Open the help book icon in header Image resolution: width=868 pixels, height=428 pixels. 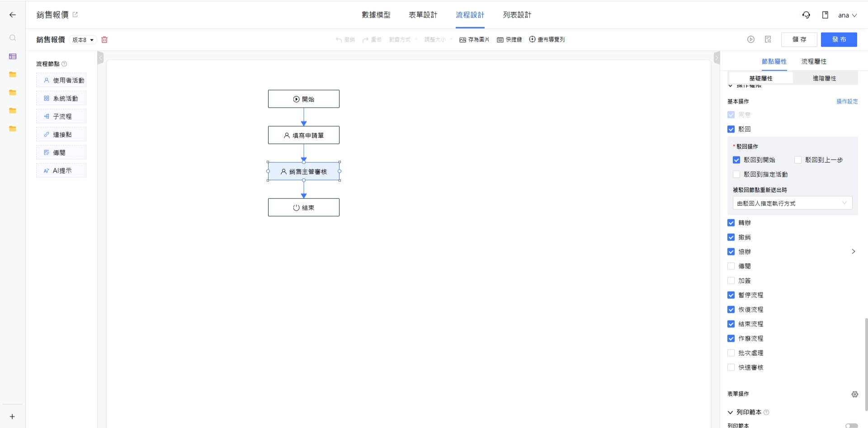pyautogui.click(x=825, y=15)
